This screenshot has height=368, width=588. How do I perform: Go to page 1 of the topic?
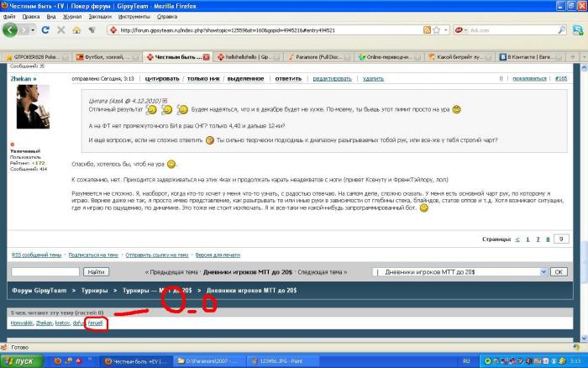(528, 239)
